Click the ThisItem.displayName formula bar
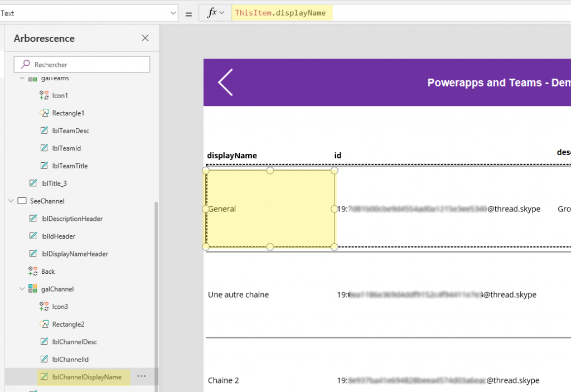Viewport: 571px width, 392px height. tap(280, 13)
